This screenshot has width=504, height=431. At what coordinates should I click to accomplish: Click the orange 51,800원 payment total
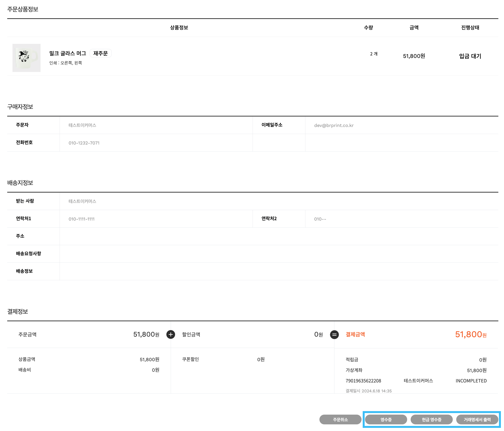tap(470, 334)
